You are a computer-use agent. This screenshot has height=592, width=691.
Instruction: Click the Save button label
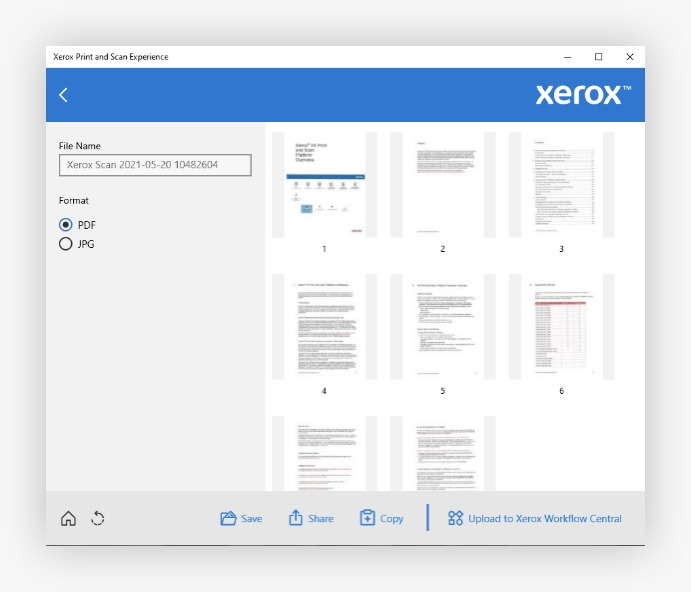[x=252, y=519]
